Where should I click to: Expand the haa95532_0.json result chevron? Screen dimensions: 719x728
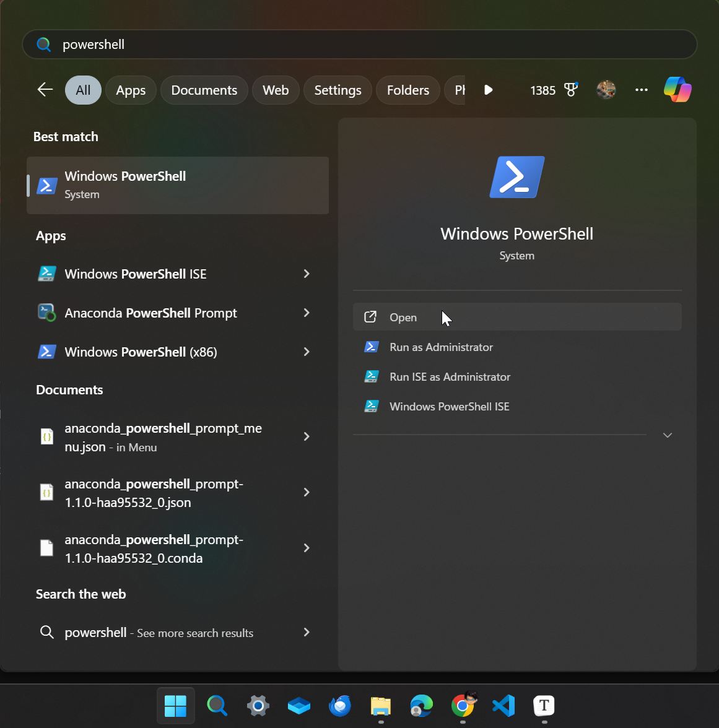tap(307, 492)
